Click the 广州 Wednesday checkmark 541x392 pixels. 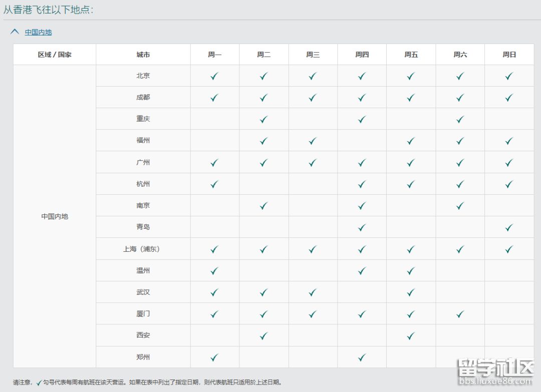[313, 162]
